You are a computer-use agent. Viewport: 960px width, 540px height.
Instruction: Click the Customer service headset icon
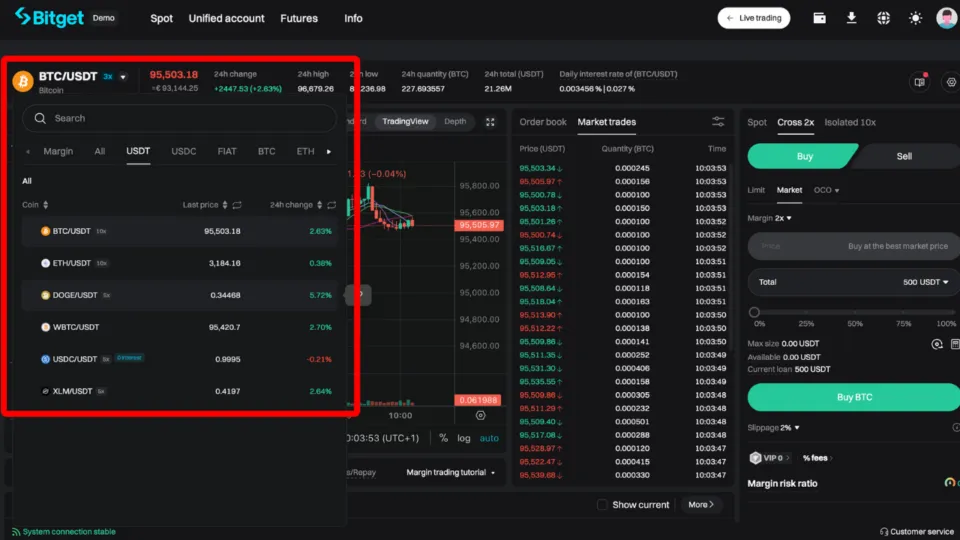[x=883, y=531]
